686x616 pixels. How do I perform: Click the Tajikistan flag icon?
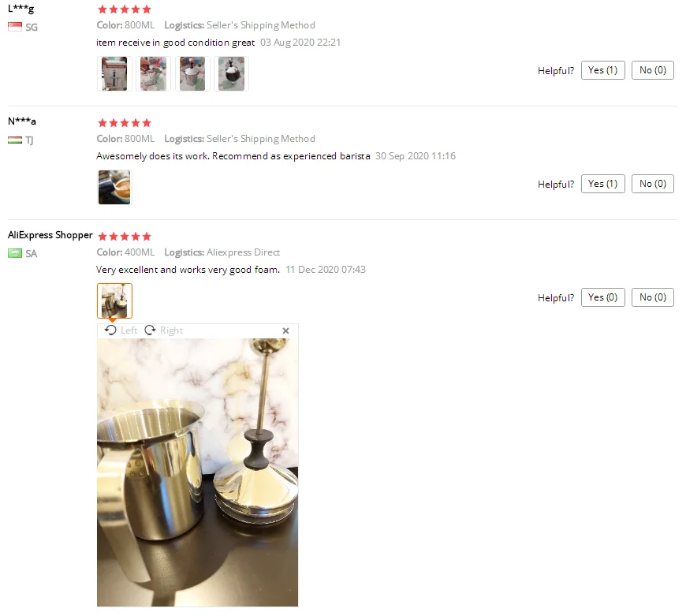click(15, 140)
